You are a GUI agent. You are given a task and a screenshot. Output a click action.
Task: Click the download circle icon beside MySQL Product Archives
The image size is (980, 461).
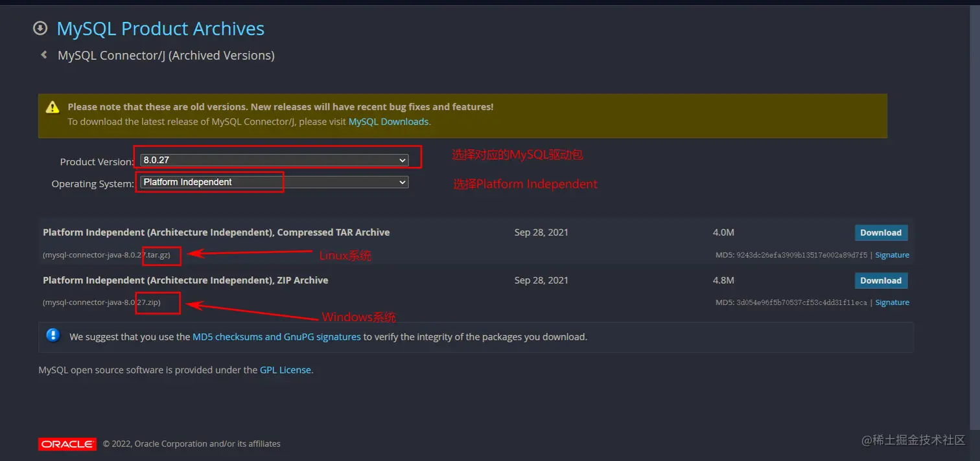click(40, 28)
